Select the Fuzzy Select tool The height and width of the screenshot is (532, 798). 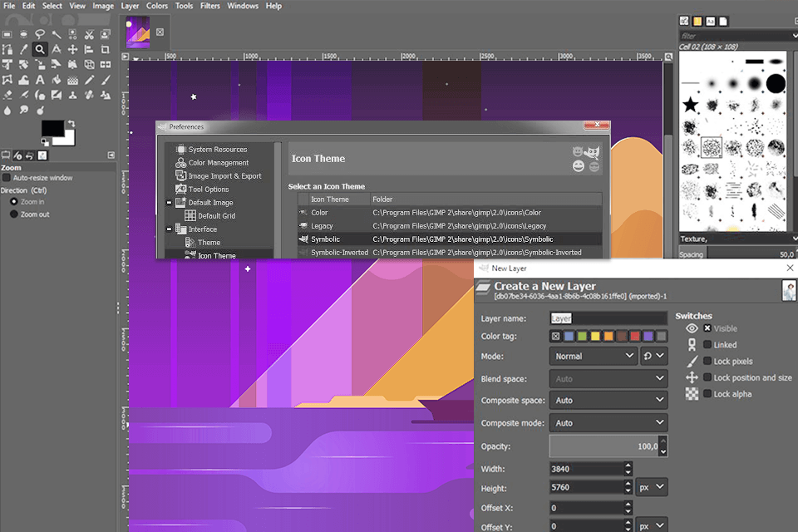point(56,34)
